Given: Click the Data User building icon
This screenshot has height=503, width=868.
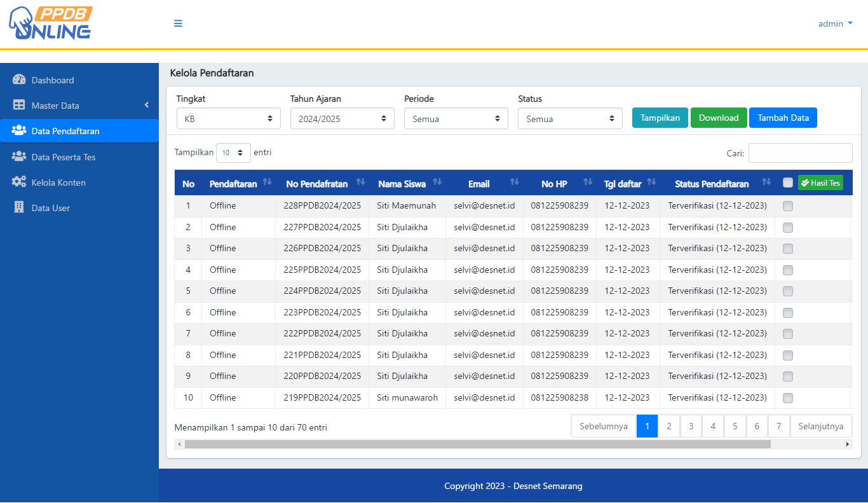Looking at the screenshot, I should (x=19, y=208).
